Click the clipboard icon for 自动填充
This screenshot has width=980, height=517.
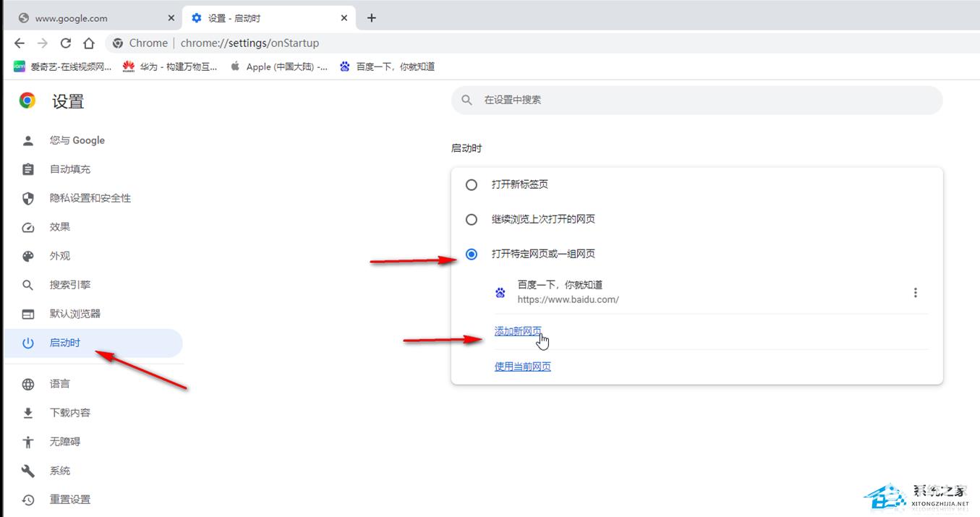tap(28, 169)
